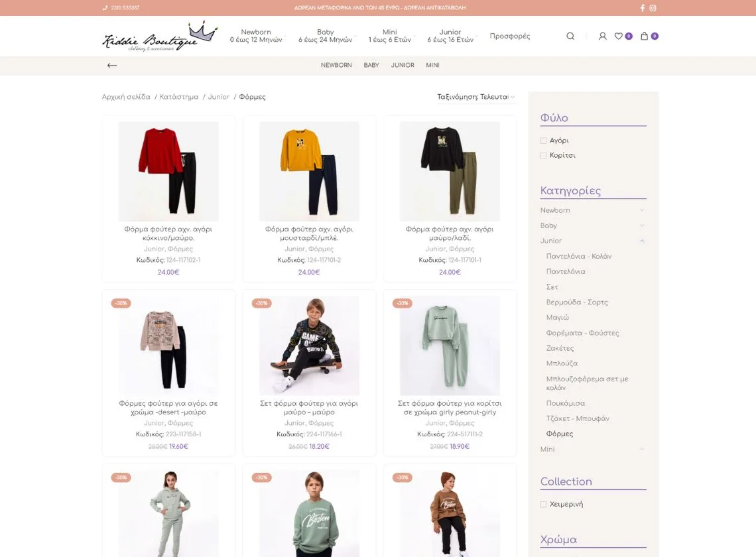
Task: Go to Junior breadcrumb link
Action: (x=218, y=97)
